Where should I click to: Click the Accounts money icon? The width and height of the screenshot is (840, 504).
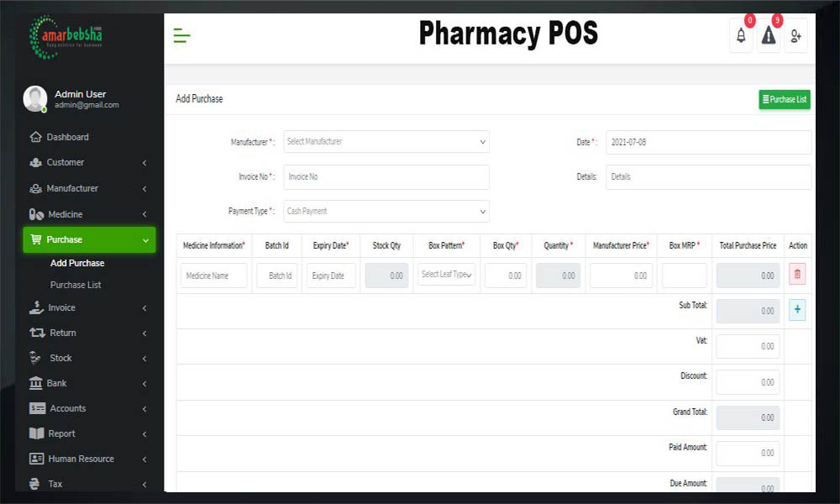(x=37, y=408)
